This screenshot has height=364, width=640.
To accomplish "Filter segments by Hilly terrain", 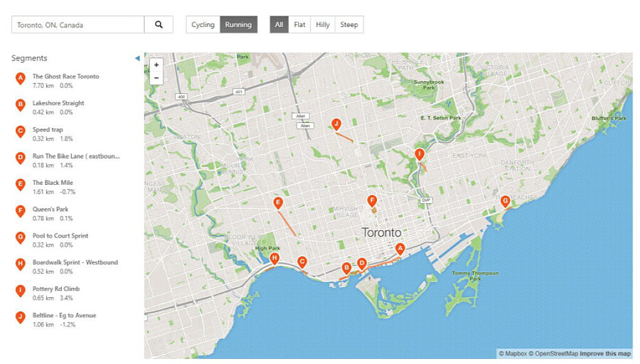I will (x=322, y=25).
